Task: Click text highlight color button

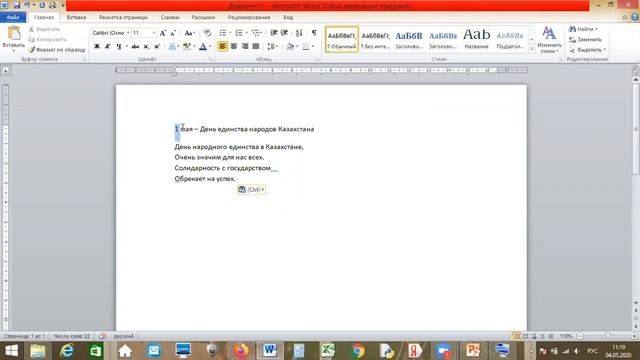Action: [186, 47]
